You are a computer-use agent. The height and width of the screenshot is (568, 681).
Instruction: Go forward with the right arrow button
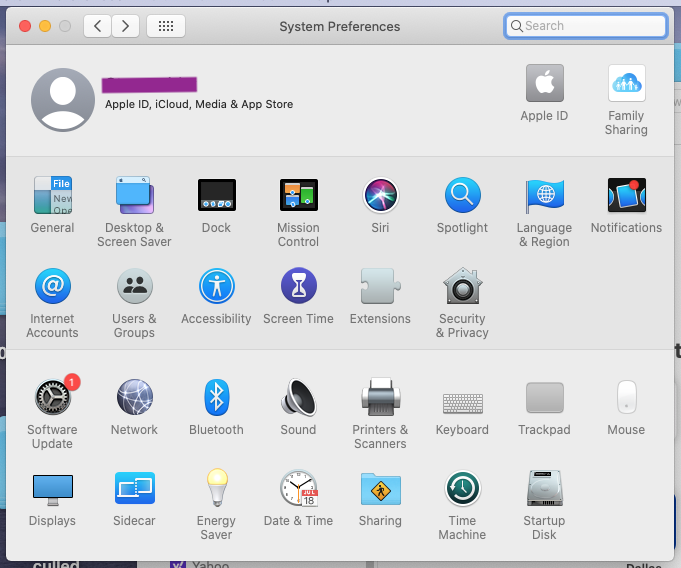pos(126,26)
